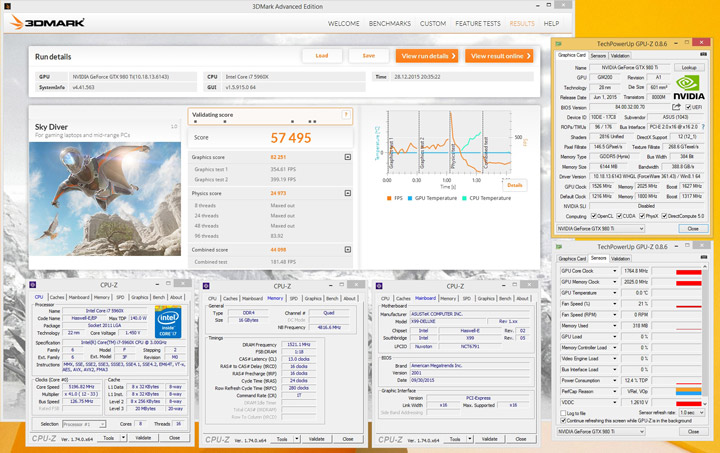Click the Sky Diver preview thumbnail

click(x=105, y=199)
